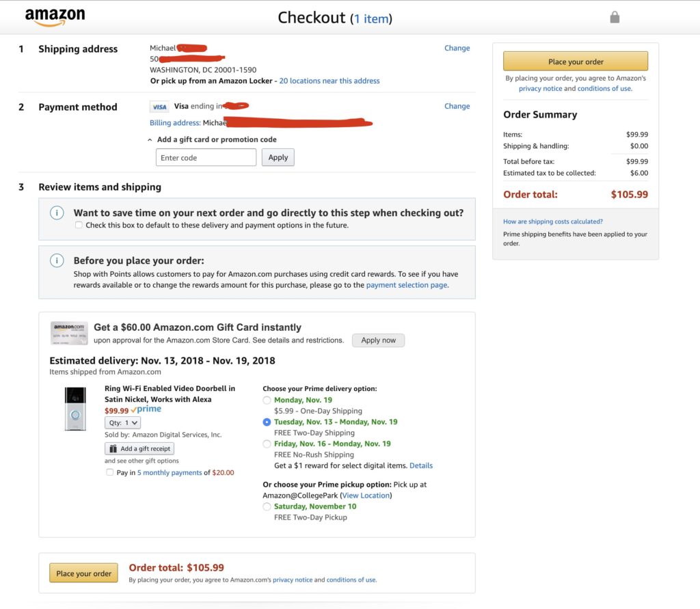Image resolution: width=700 pixels, height=609 pixels.
Task: Click the Add a gift receipt button
Action: coord(139,448)
